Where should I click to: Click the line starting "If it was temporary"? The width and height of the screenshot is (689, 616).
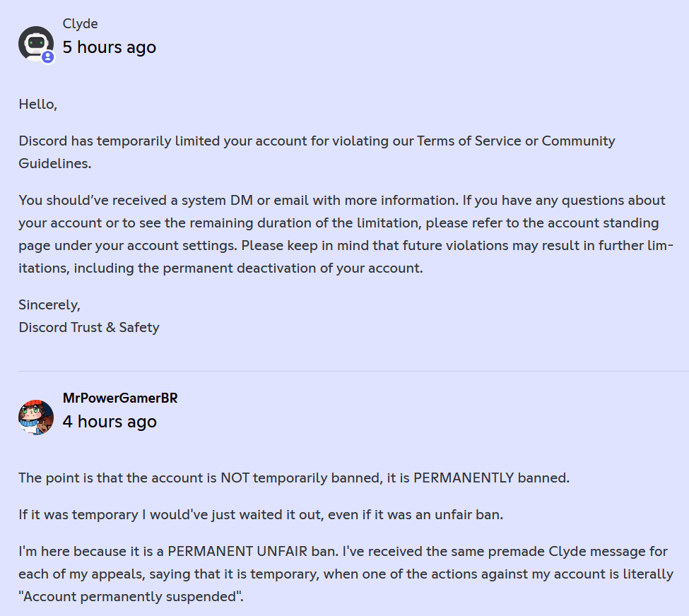coord(261,514)
